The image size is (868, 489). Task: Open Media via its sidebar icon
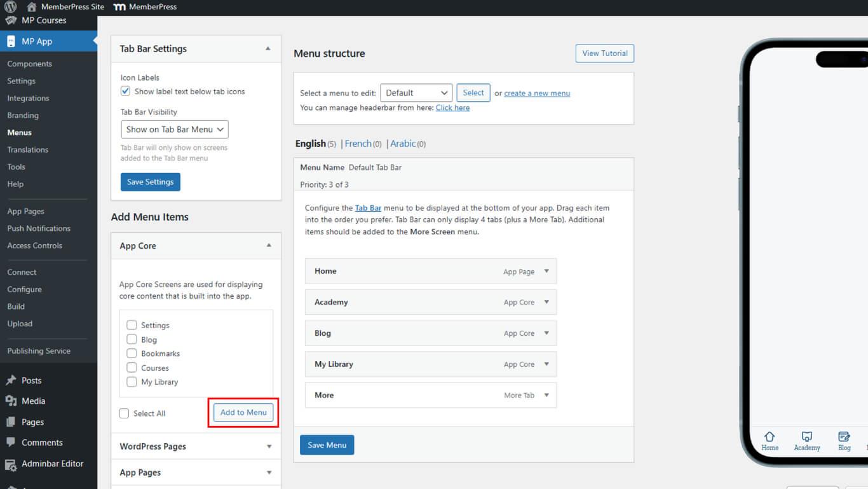tap(11, 401)
